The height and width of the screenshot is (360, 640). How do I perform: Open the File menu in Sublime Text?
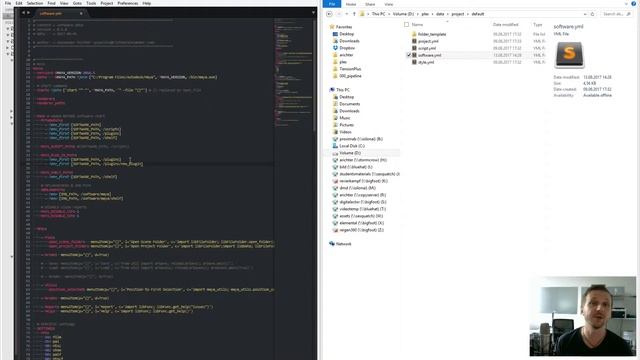pyautogui.click(x=8, y=3)
